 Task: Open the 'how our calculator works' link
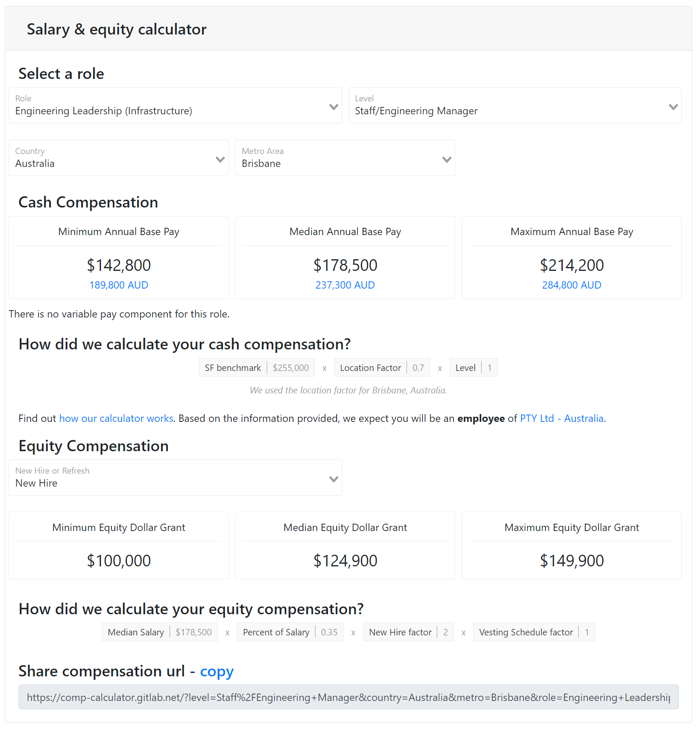(x=116, y=418)
